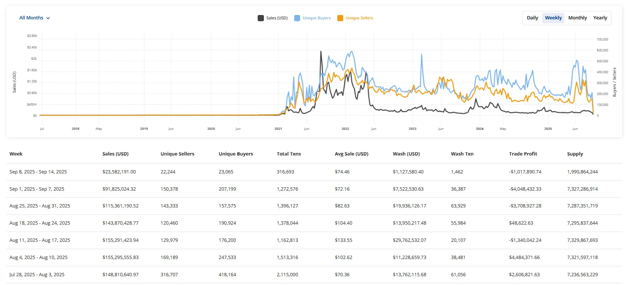Viewport: 644px width, 285px height.
Task: Switch to the Yearly view
Action: click(x=600, y=18)
